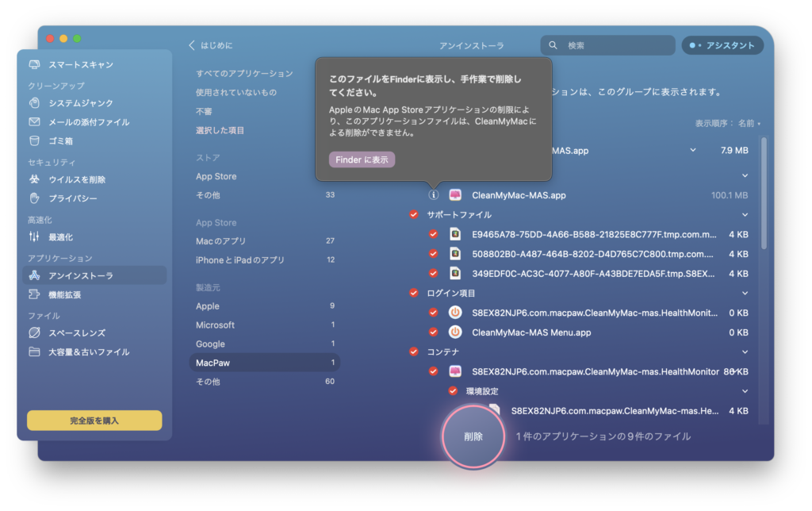Select the mail attachments envelope icon

click(35, 121)
